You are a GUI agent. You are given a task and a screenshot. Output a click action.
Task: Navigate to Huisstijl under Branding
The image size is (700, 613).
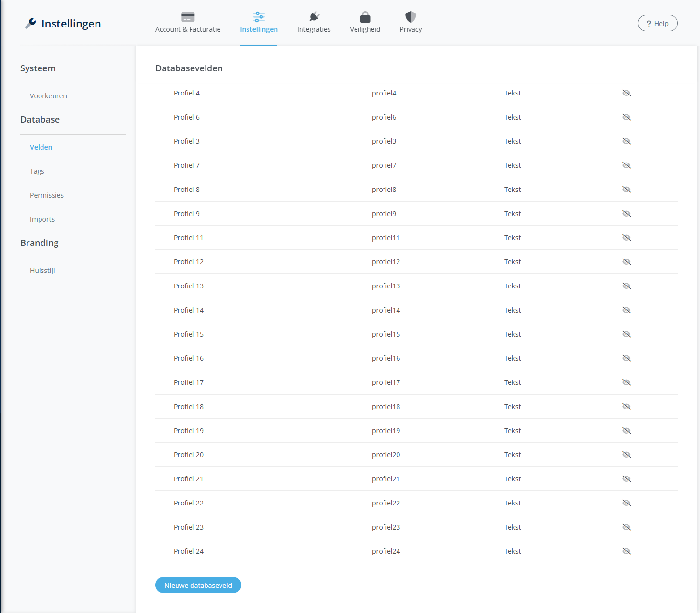42,271
